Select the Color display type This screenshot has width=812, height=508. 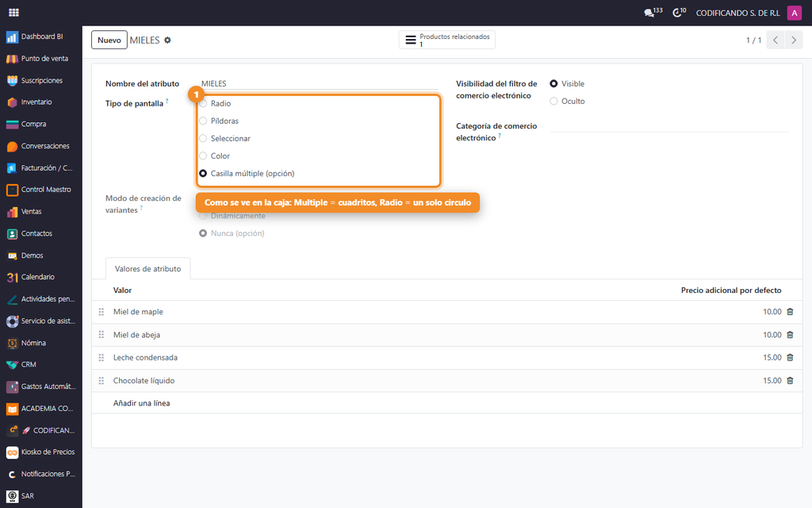[x=203, y=156]
